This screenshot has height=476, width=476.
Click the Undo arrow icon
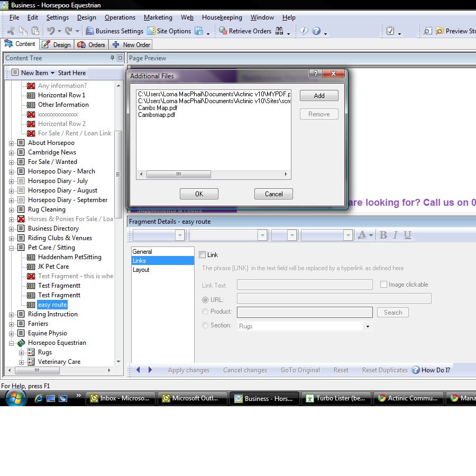coord(51,31)
